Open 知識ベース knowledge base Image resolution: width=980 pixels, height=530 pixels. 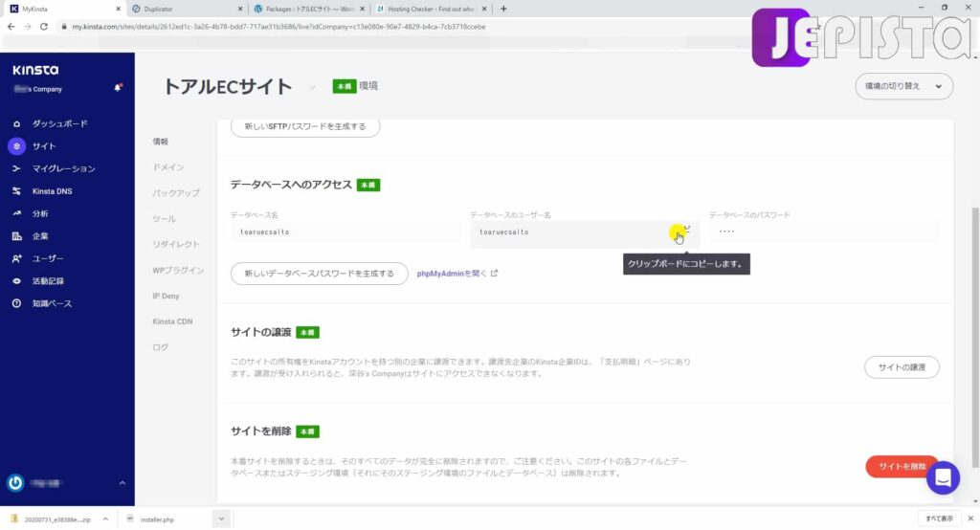click(x=52, y=304)
